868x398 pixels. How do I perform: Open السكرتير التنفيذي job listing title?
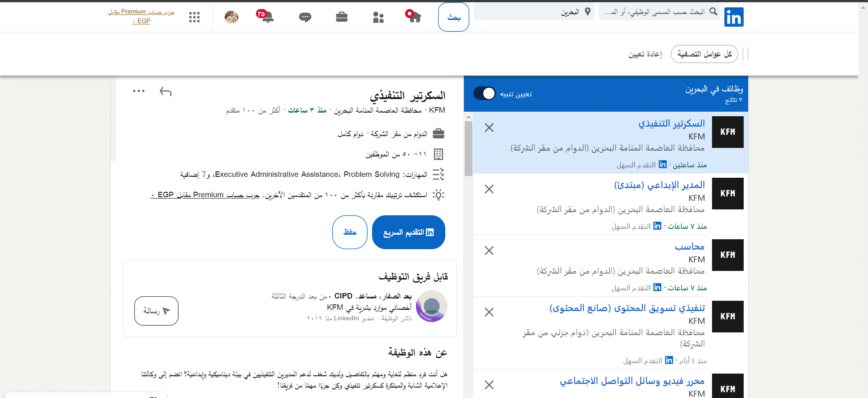671,123
